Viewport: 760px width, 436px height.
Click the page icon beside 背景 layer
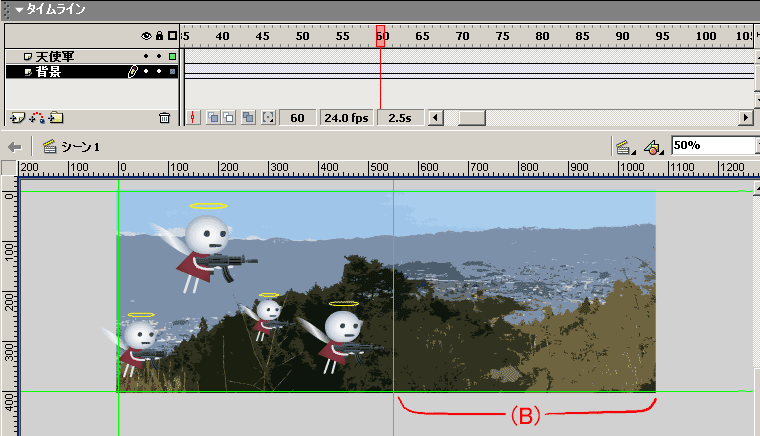coord(28,72)
